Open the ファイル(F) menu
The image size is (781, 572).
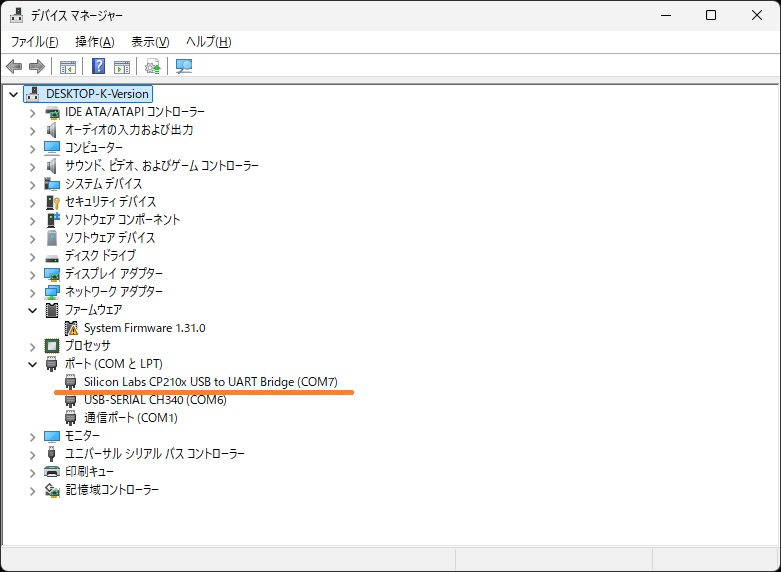pyautogui.click(x=34, y=42)
